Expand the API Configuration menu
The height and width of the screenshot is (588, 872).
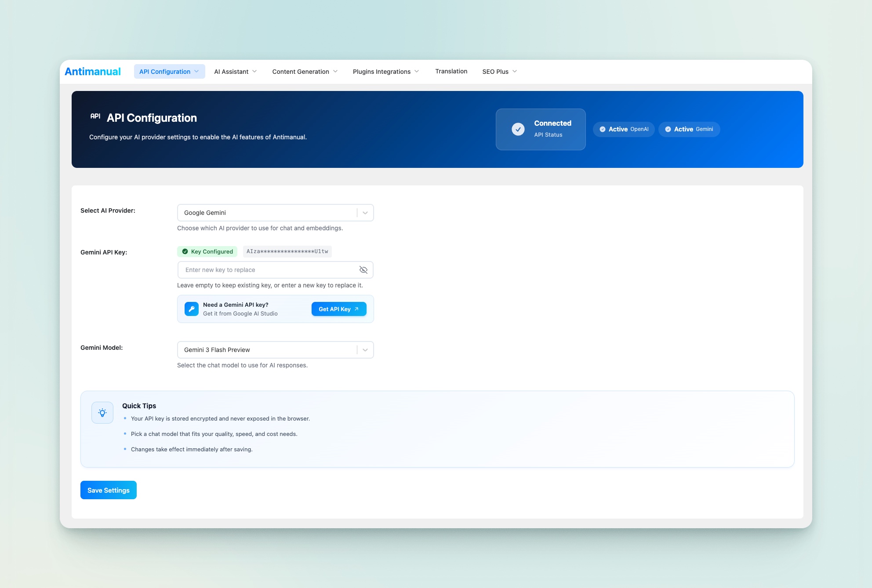169,72
